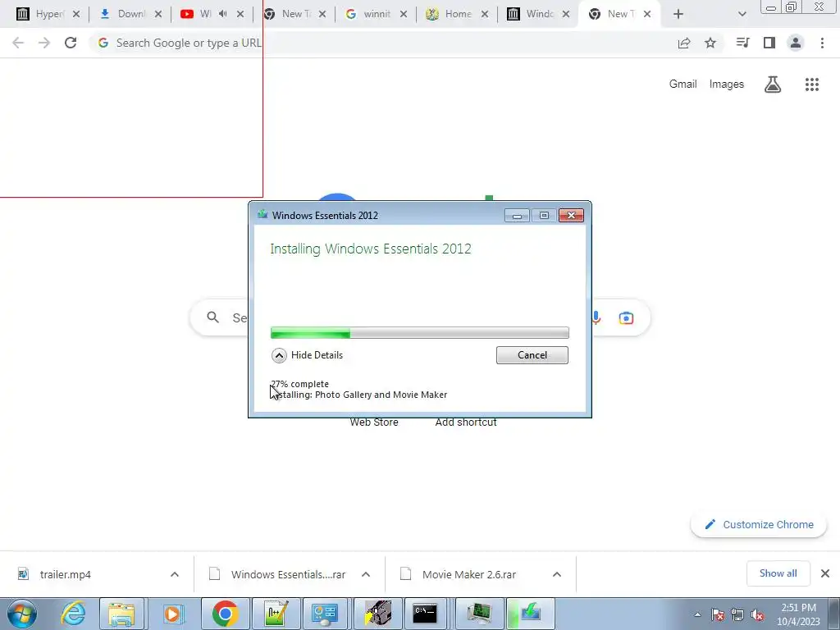Open the command prompt taskbar icon

pyautogui.click(x=426, y=614)
